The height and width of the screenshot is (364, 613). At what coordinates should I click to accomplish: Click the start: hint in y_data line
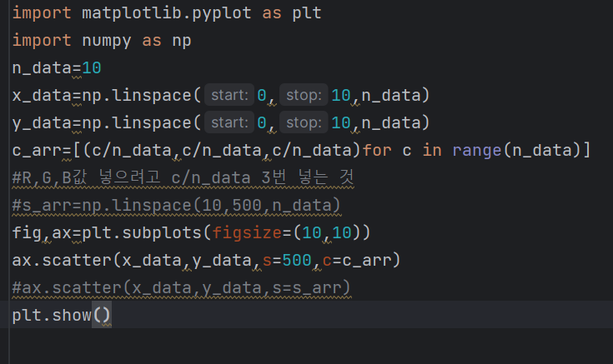[229, 122]
